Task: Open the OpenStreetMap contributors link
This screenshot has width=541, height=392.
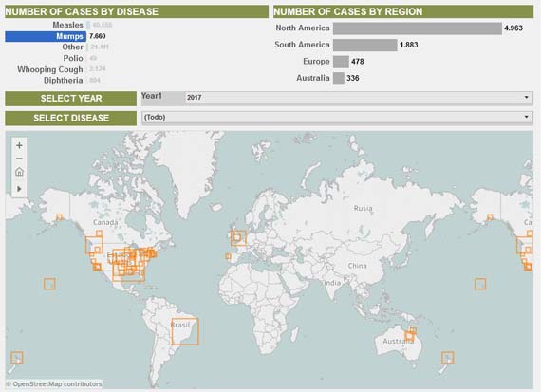Action: (x=54, y=383)
